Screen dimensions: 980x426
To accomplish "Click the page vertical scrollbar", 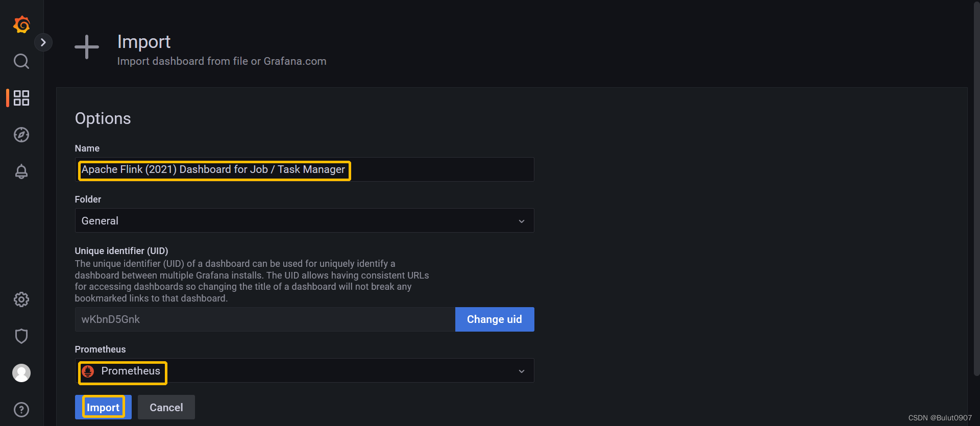I will [x=976, y=189].
